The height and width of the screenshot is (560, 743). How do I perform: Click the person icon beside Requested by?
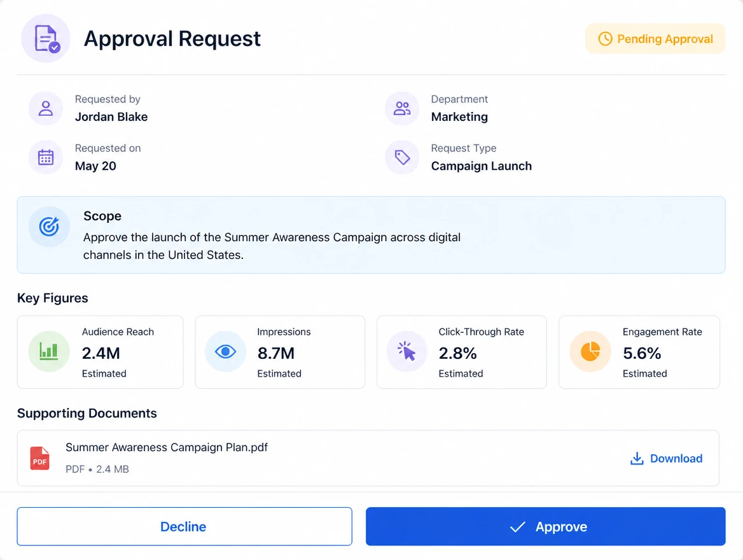(x=46, y=109)
